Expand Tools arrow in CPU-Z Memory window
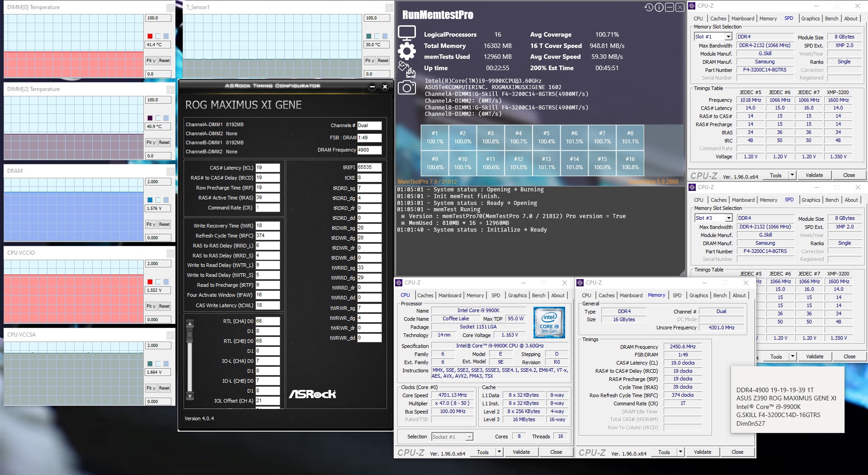868x475 pixels. tap(680, 452)
